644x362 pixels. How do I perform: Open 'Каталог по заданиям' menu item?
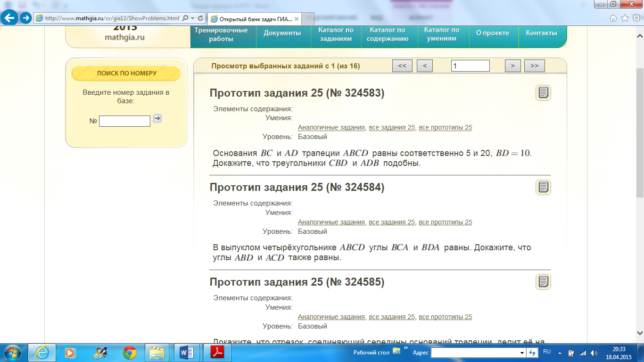point(336,34)
